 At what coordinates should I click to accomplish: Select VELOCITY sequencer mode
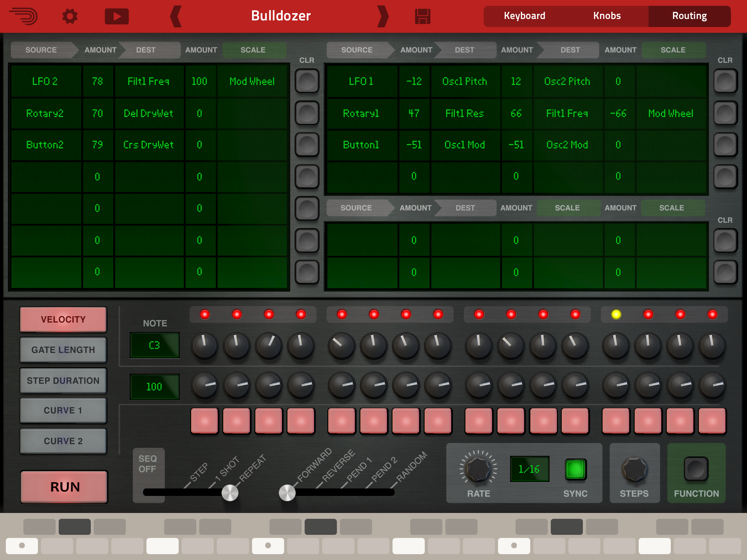point(63,319)
